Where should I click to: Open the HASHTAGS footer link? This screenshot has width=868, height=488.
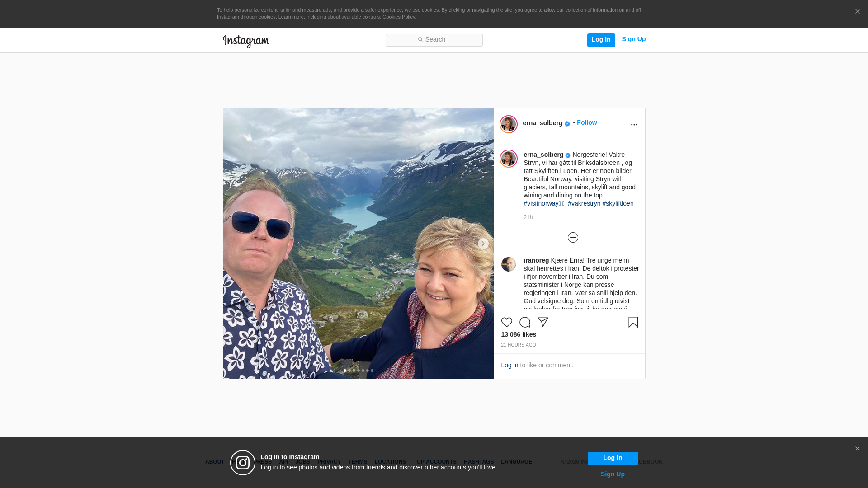click(x=479, y=462)
